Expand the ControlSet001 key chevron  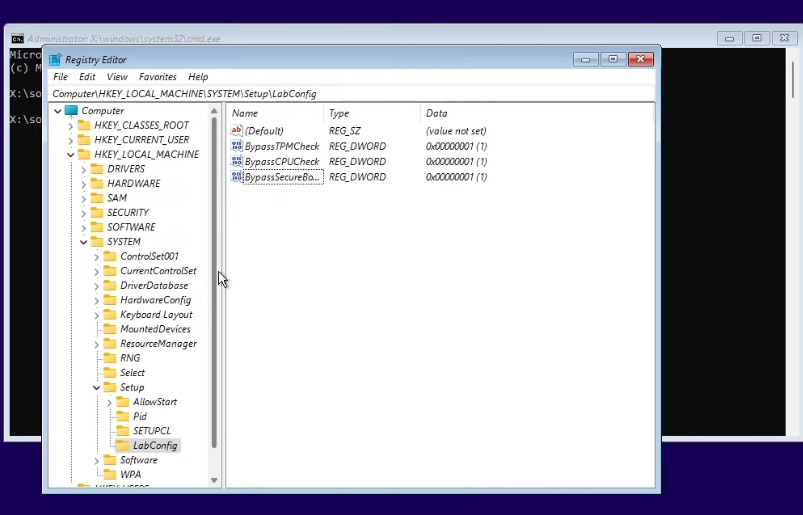(x=96, y=256)
